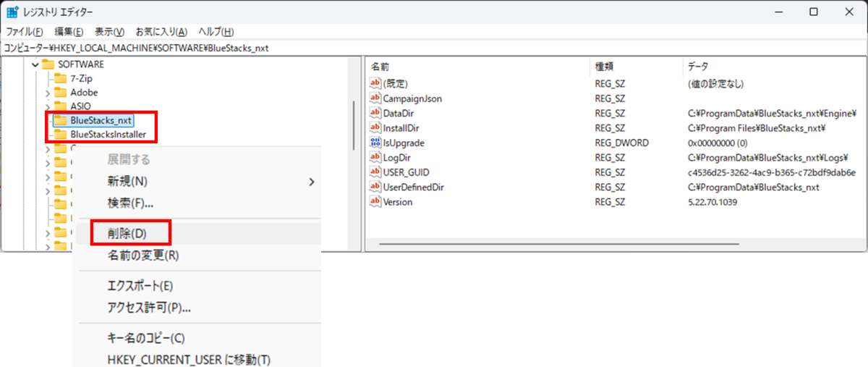
Task: Expand the Adobe registry key
Action: click(x=48, y=93)
